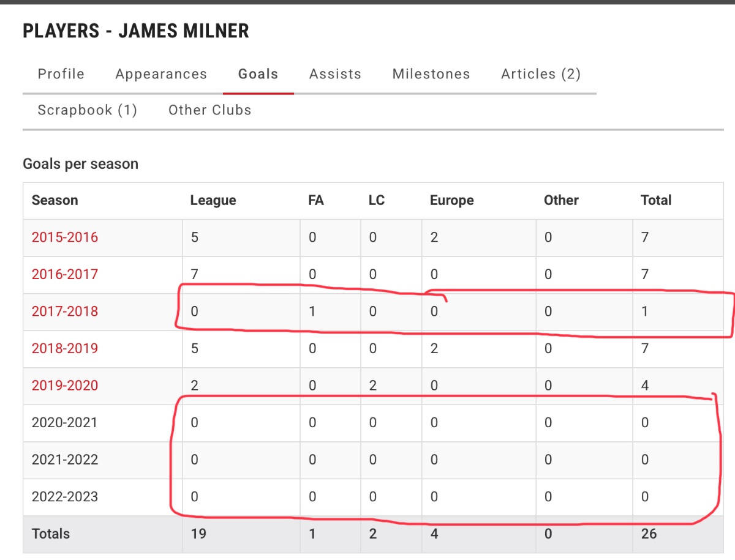Switch to the Other Clubs tab
The image size is (735, 560).
(x=210, y=110)
